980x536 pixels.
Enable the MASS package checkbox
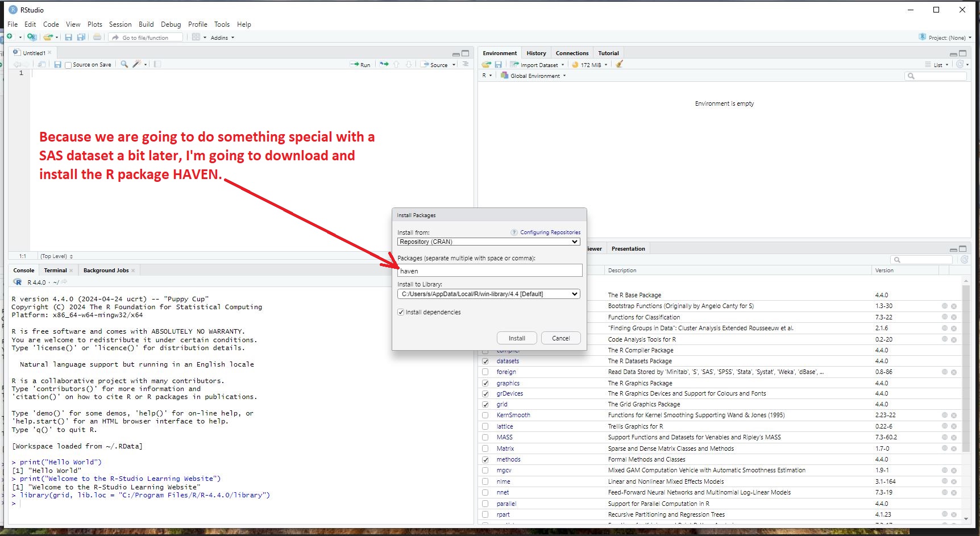[x=485, y=438]
